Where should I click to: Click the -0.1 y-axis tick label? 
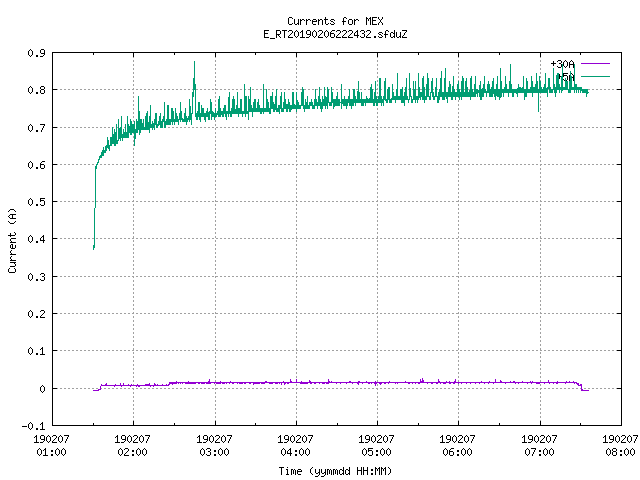tap(33, 426)
